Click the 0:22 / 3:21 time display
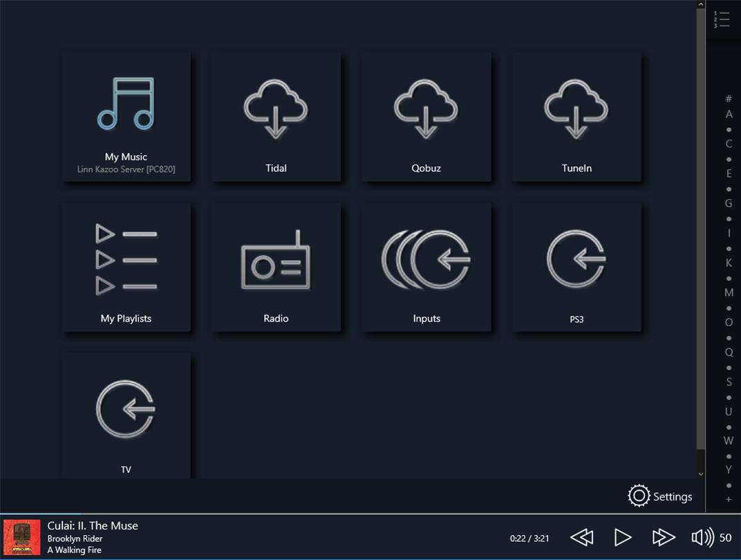 529,539
